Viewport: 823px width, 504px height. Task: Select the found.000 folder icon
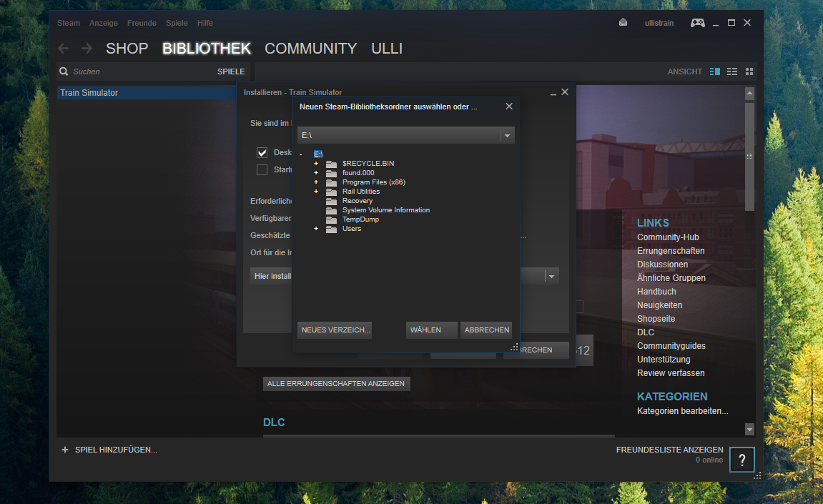pyautogui.click(x=331, y=173)
